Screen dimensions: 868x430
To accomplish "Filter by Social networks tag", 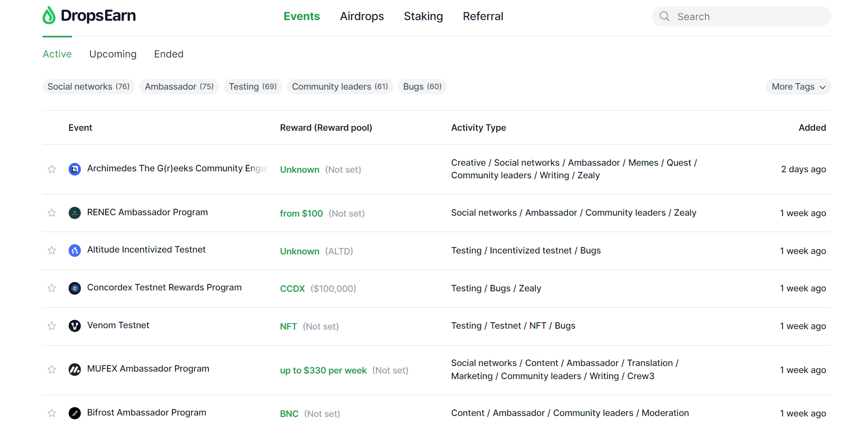I will pyautogui.click(x=89, y=87).
